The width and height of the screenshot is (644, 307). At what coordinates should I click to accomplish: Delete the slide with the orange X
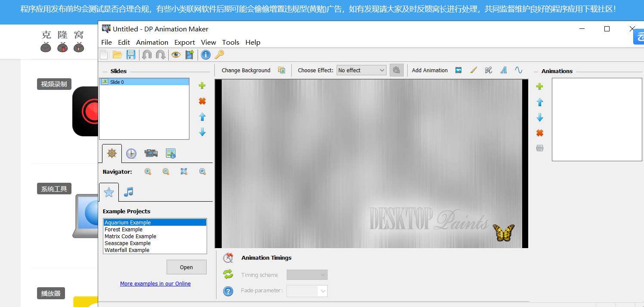202,101
